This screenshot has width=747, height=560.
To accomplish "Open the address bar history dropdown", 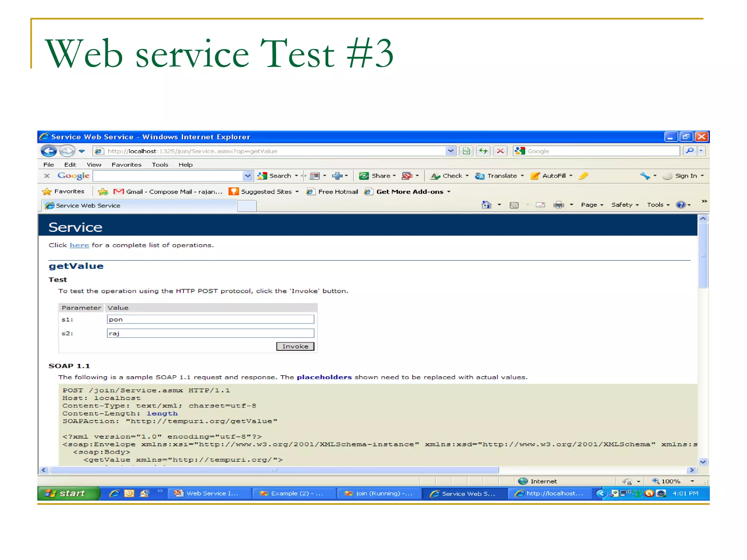I will (451, 151).
